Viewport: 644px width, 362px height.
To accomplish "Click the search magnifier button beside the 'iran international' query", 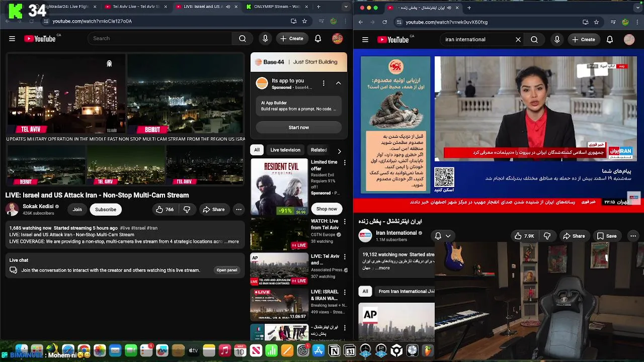I will click(x=534, y=40).
